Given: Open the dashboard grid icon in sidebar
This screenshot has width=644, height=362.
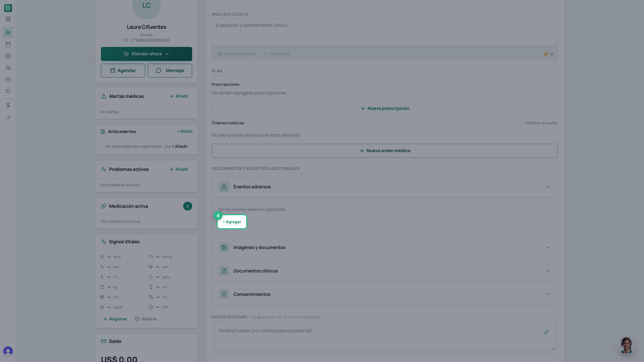Looking at the screenshot, I should click(8, 19).
